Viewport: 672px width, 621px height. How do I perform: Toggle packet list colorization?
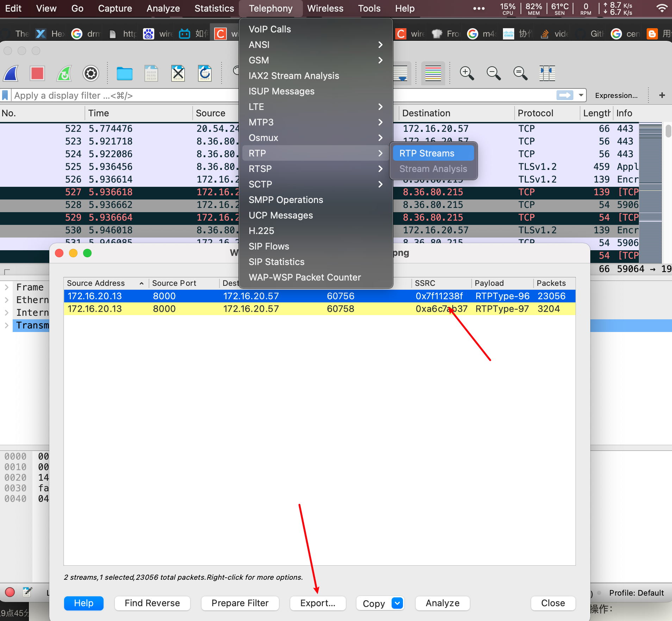(433, 73)
